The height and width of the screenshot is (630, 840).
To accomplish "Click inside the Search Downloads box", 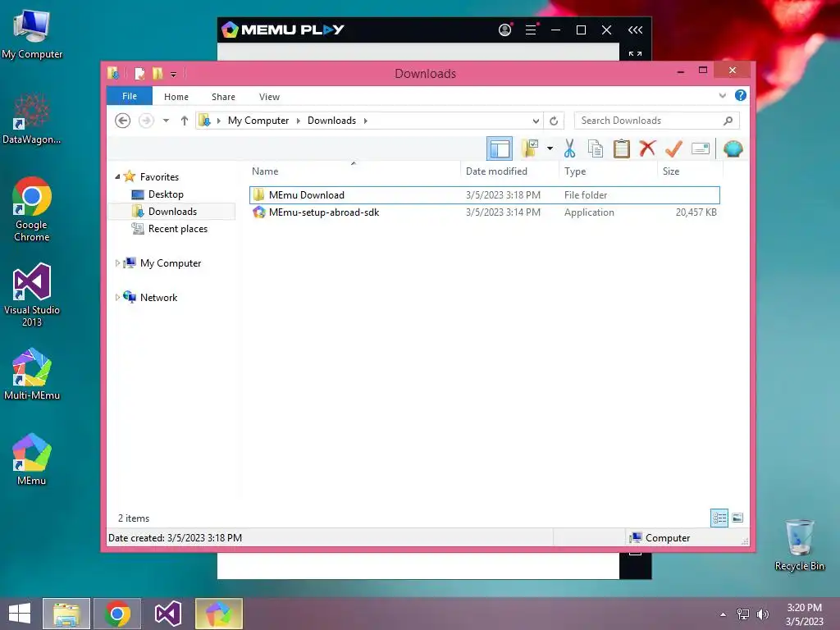I will coord(657,121).
